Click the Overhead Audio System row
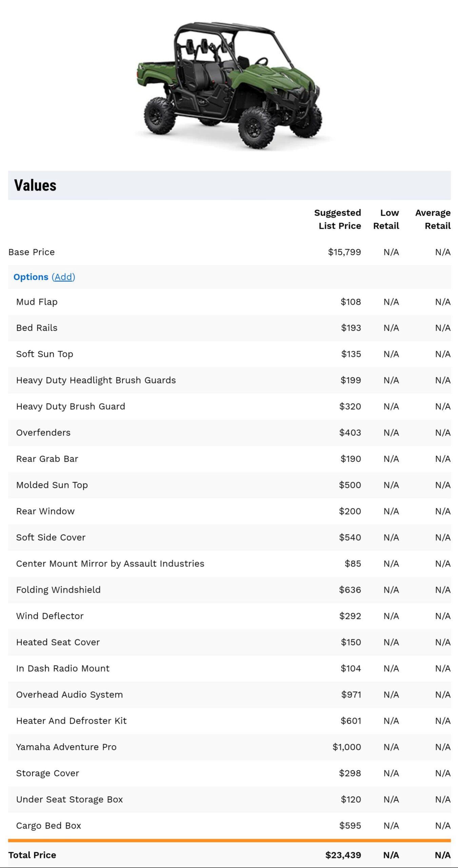458x868 pixels. coord(69,694)
